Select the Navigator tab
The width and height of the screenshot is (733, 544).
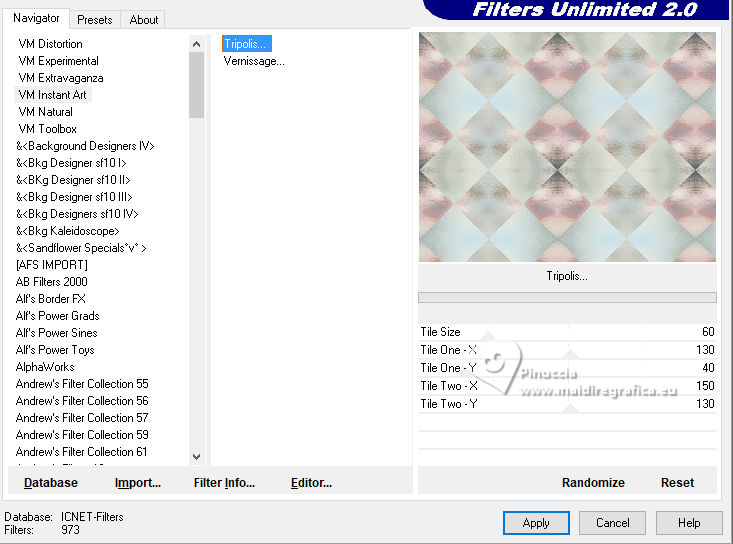[x=36, y=18]
